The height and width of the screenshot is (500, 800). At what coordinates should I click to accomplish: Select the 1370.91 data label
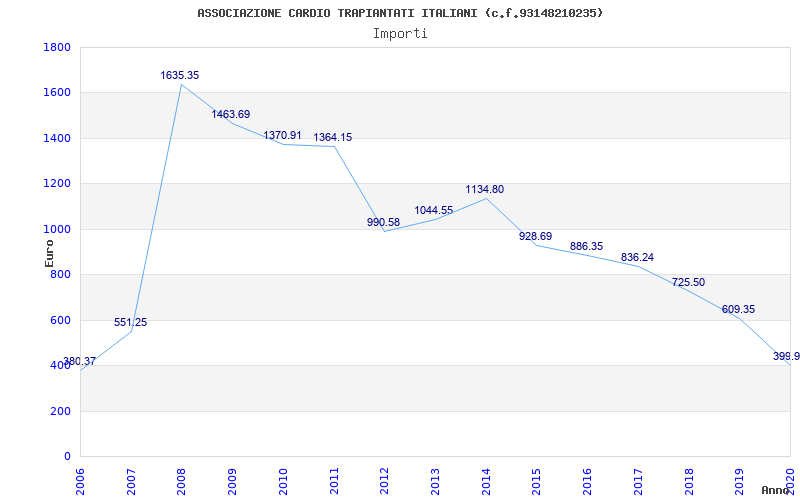(282, 136)
